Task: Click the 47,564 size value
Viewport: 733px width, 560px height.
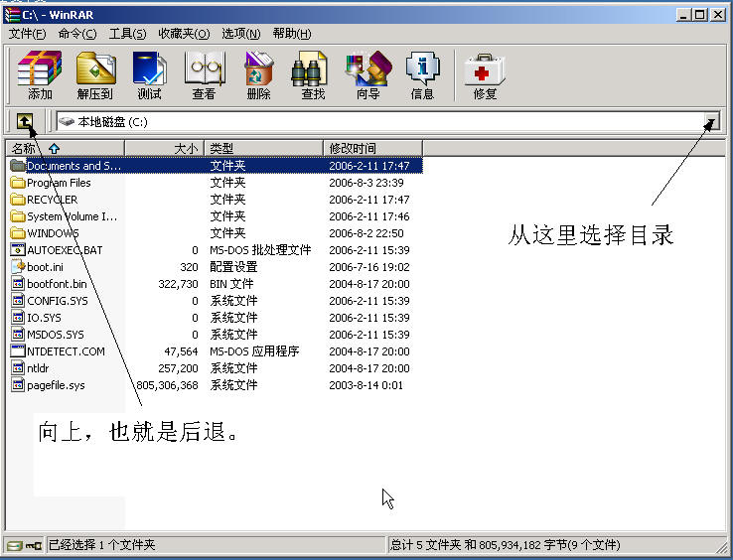Action: (181, 351)
